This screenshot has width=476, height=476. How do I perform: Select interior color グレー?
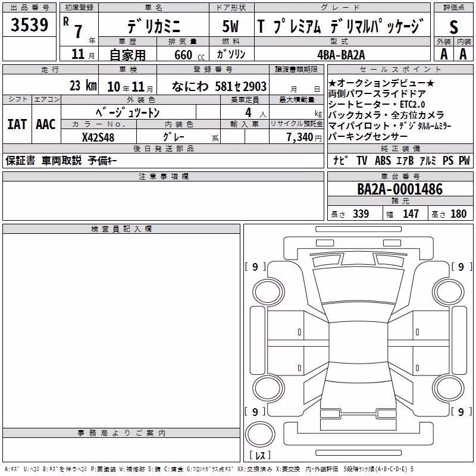click(x=174, y=137)
